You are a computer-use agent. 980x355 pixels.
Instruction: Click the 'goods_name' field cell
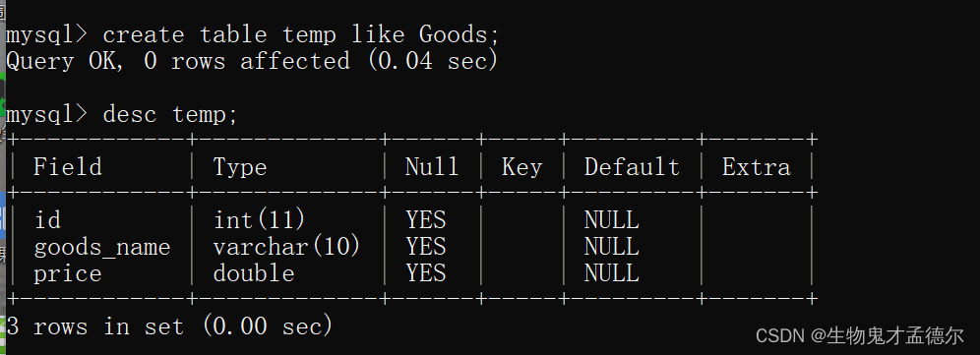(102, 248)
